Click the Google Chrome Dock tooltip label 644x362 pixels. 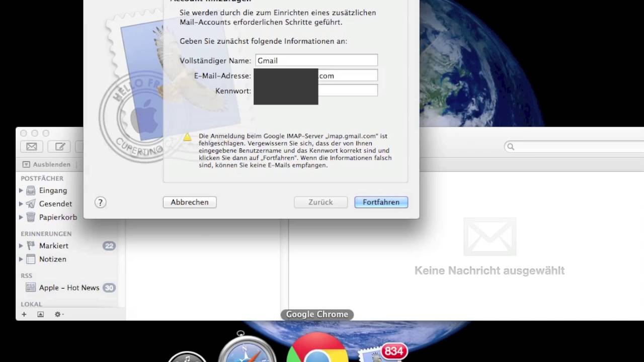click(317, 314)
